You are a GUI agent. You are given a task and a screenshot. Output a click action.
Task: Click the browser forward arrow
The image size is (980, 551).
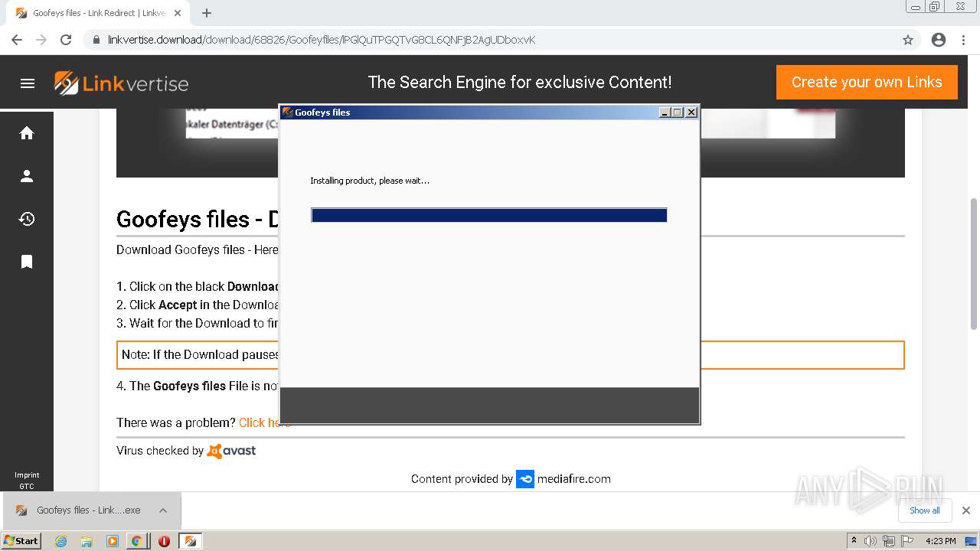click(41, 40)
